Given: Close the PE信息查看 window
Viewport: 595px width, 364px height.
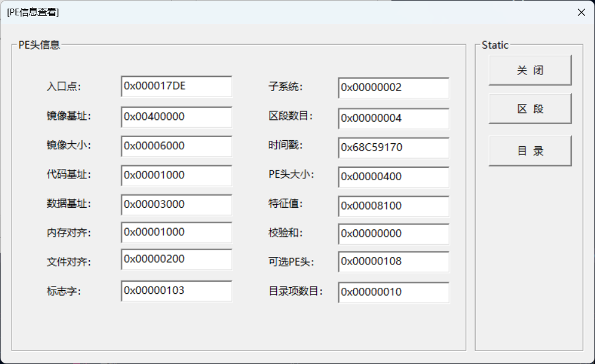Looking at the screenshot, I should 580,12.
